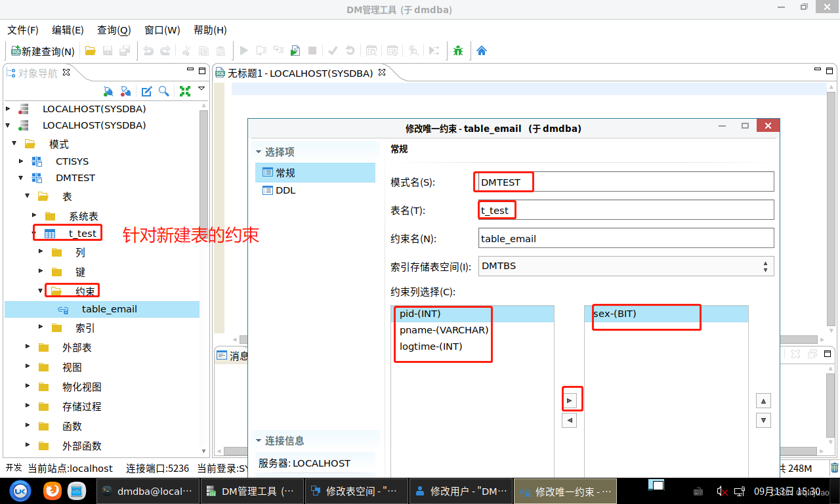Open the 窗口(W) menu
The image size is (840, 504).
(x=162, y=30)
